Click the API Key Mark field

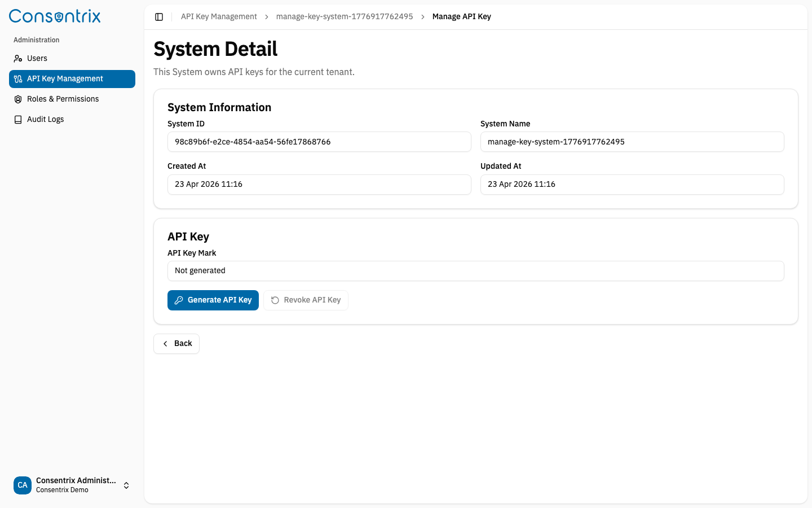coord(476,271)
